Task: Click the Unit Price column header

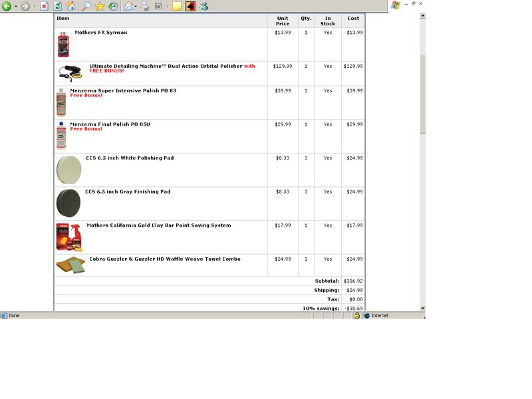Action: coord(283,21)
